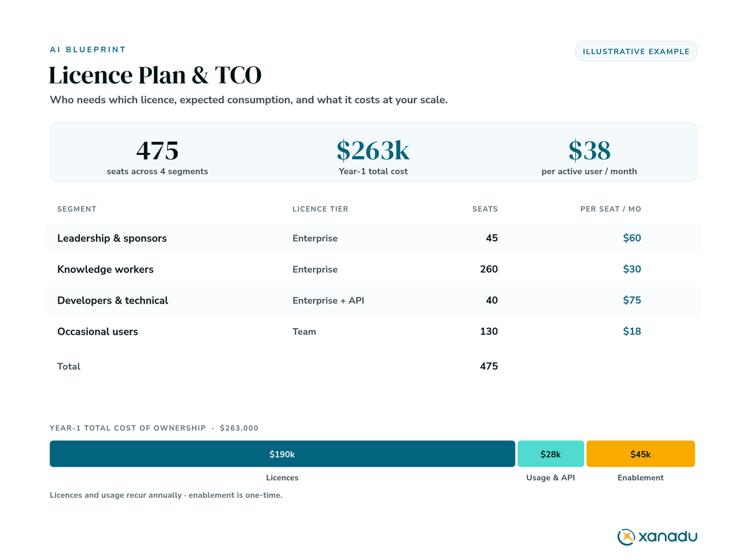Click Enterprise tier in Leadership & sponsors row
The width and height of the screenshot is (747, 560).
[x=315, y=238]
